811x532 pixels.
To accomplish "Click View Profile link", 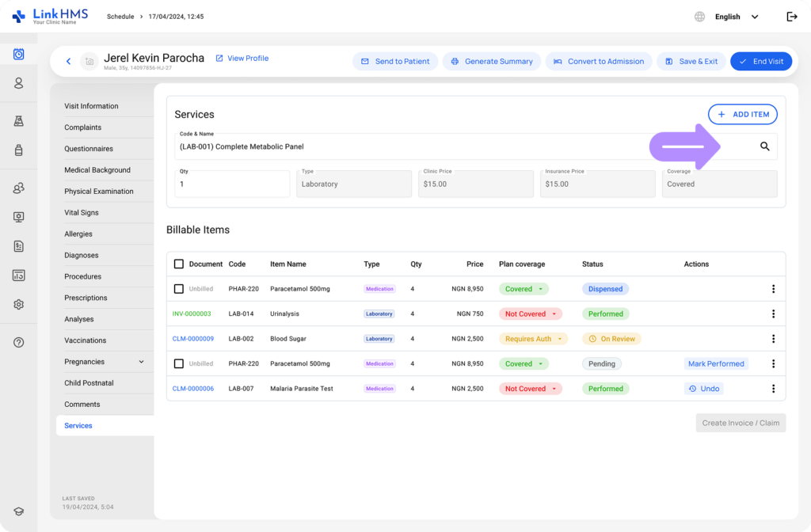I will tap(242, 58).
